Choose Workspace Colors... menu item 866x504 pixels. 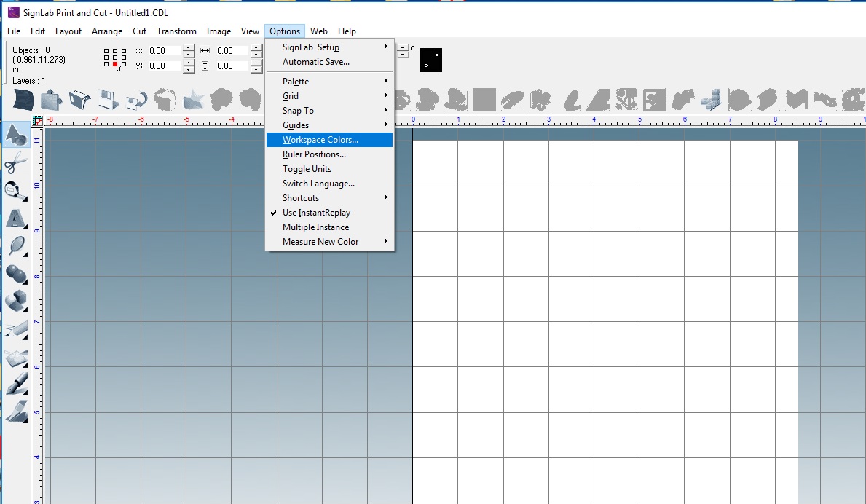click(x=330, y=140)
